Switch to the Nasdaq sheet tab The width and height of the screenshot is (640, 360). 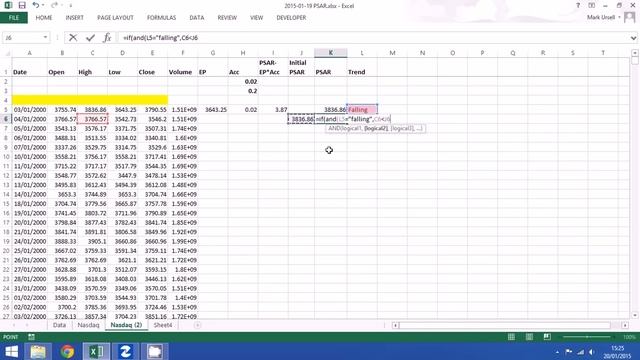tap(88, 325)
